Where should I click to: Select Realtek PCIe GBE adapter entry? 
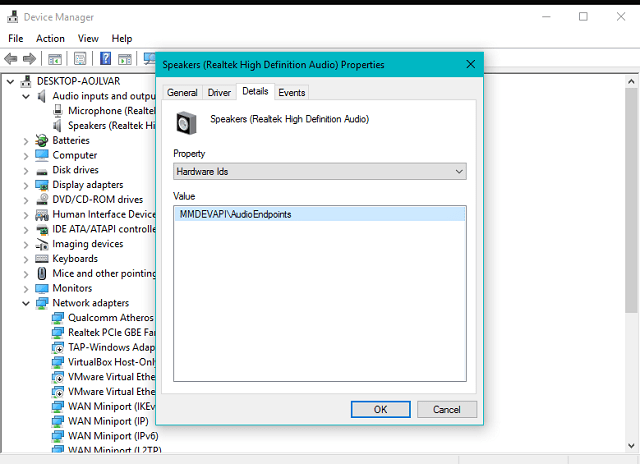[x=111, y=333]
